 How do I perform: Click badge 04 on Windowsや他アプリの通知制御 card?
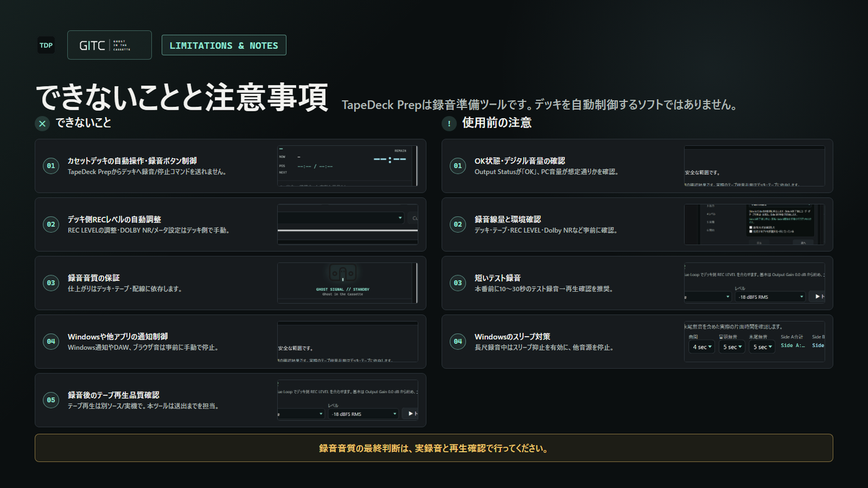pyautogui.click(x=51, y=342)
